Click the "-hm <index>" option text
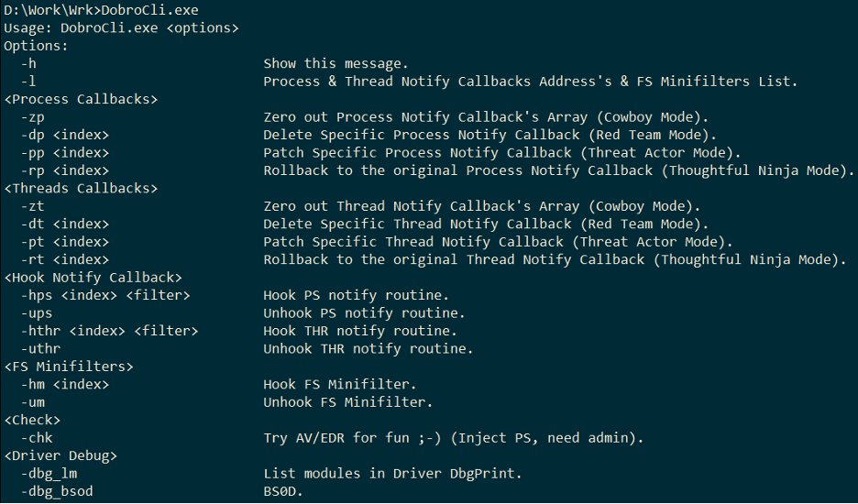 (64, 385)
